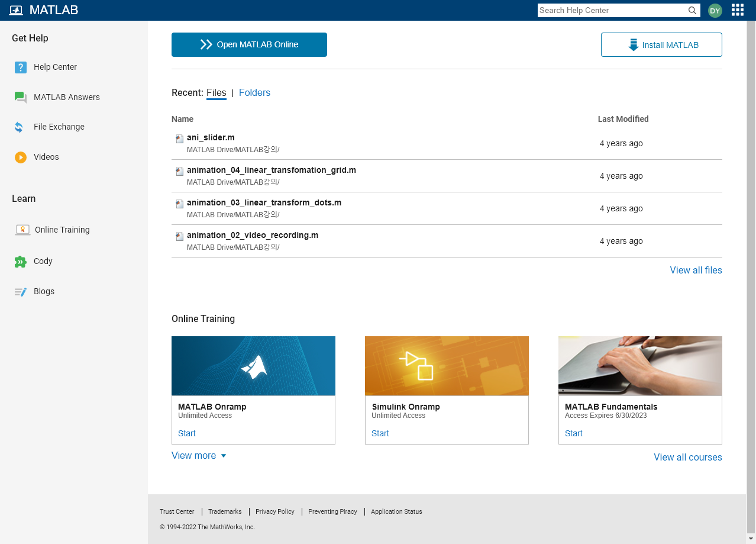Click the MATLAB Fundamentals course thumbnail
756x544 pixels.
click(640, 366)
